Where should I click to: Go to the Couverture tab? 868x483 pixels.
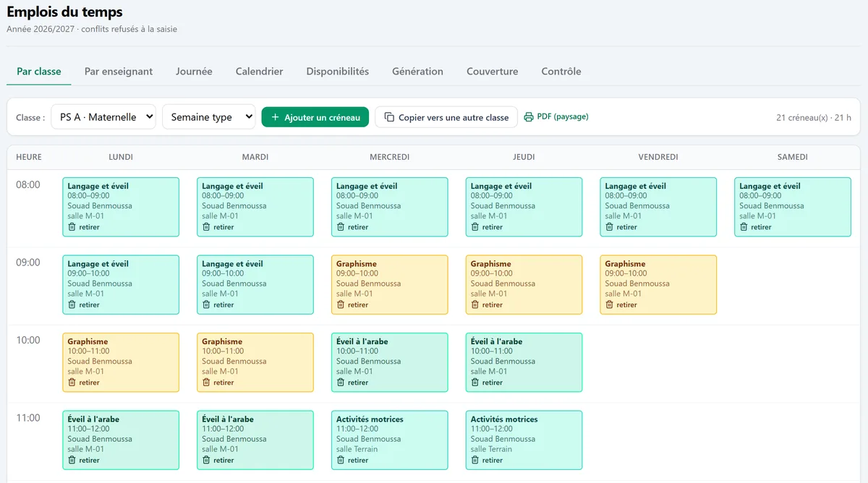(493, 72)
